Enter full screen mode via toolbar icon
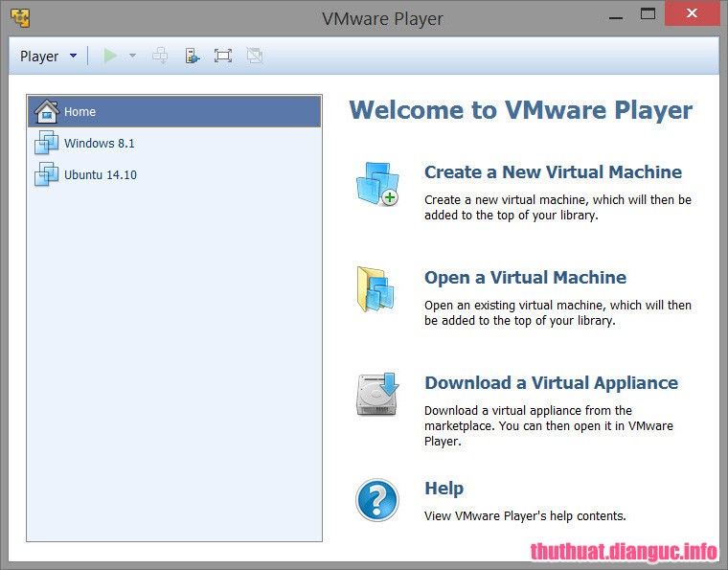The image size is (728, 570). [x=223, y=56]
